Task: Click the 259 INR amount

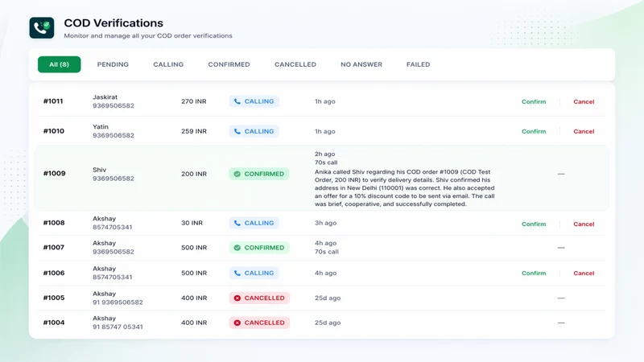Action: pyautogui.click(x=193, y=131)
